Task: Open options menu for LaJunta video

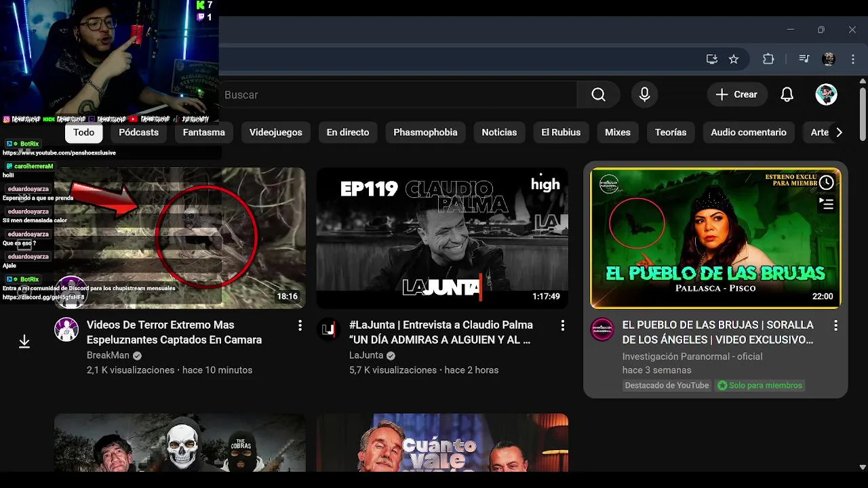Action: point(562,326)
